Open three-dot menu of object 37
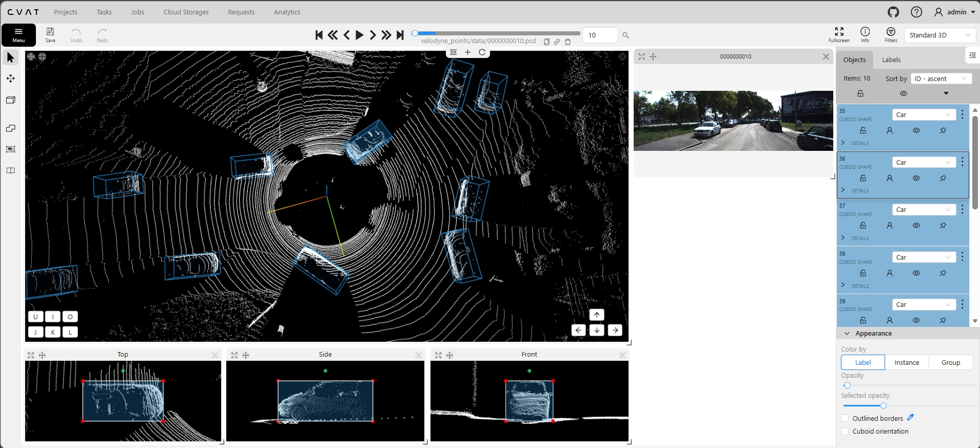The image size is (980, 448). 963,209
